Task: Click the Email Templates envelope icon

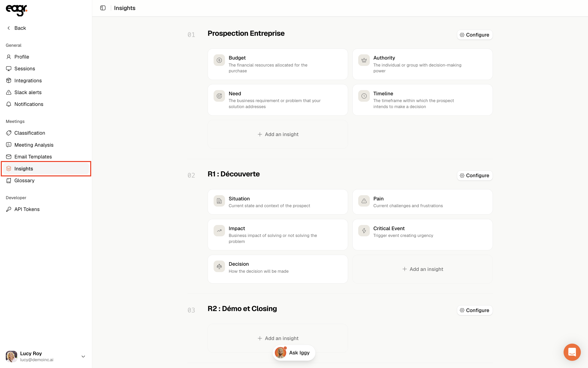Action: coord(9,156)
